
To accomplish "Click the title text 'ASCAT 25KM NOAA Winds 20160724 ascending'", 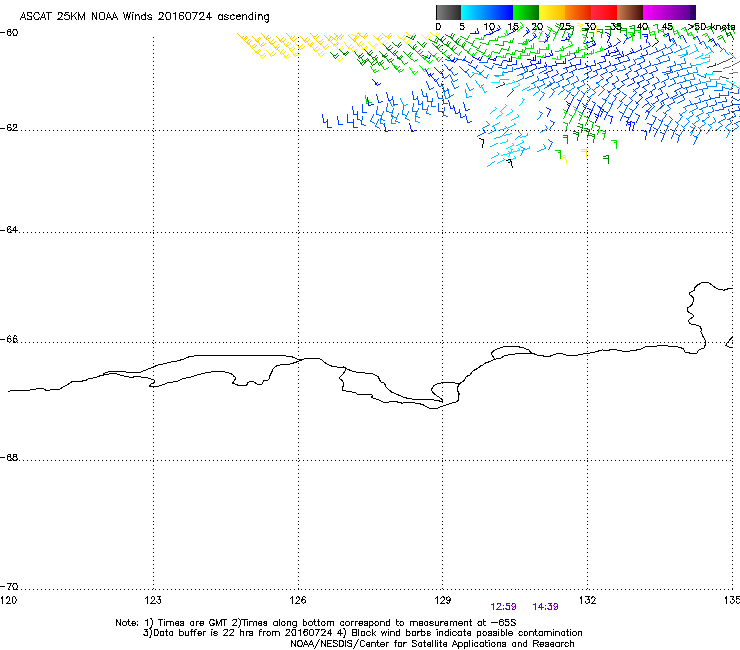I will click(x=144, y=17).
